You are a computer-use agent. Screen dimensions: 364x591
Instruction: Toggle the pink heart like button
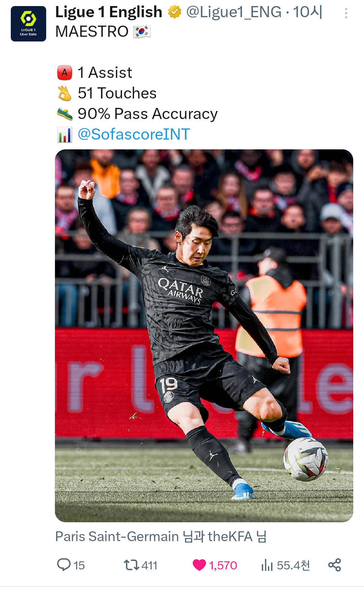tap(199, 565)
